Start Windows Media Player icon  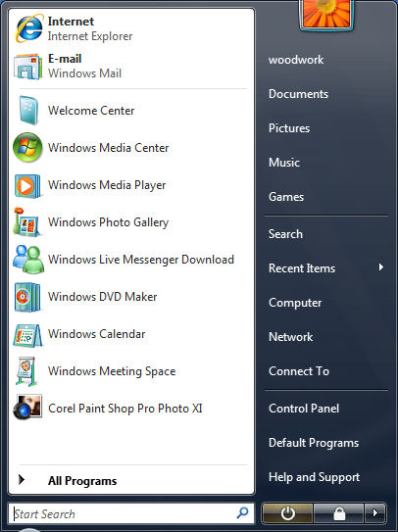[27, 185]
